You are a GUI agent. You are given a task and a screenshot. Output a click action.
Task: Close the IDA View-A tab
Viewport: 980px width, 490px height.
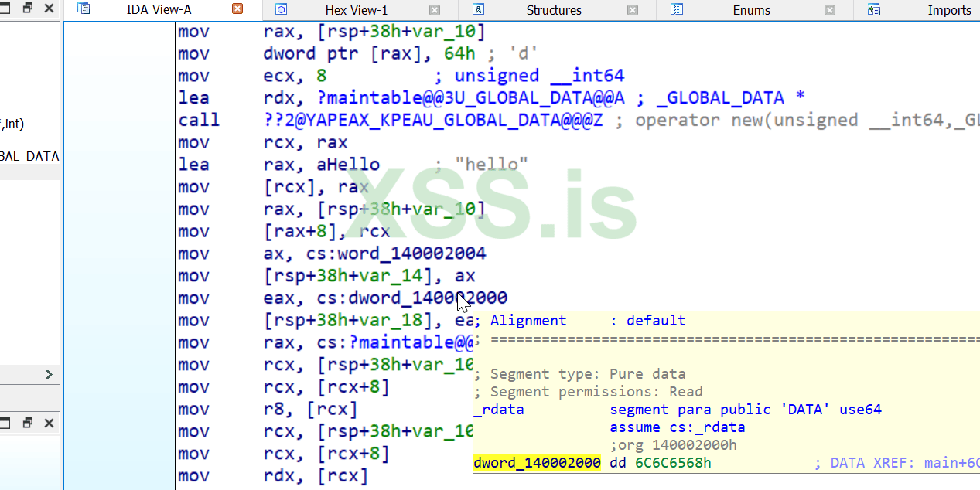pyautogui.click(x=237, y=9)
